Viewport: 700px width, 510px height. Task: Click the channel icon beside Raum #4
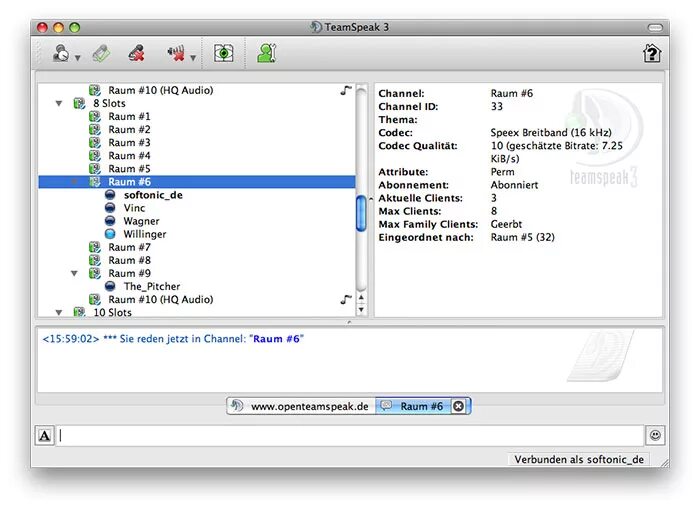pyautogui.click(x=95, y=156)
